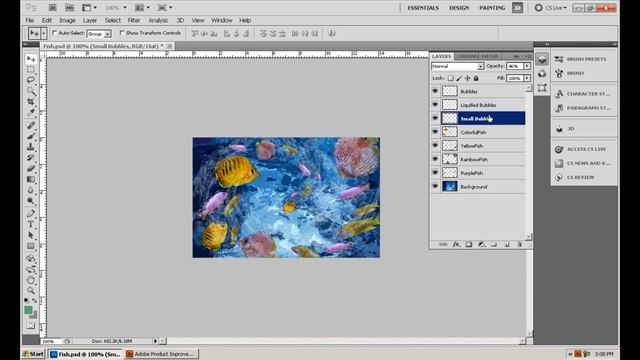Hide the PurpleFish layer
Image resolution: width=640 pixels, height=360 pixels.
pyautogui.click(x=435, y=173)
